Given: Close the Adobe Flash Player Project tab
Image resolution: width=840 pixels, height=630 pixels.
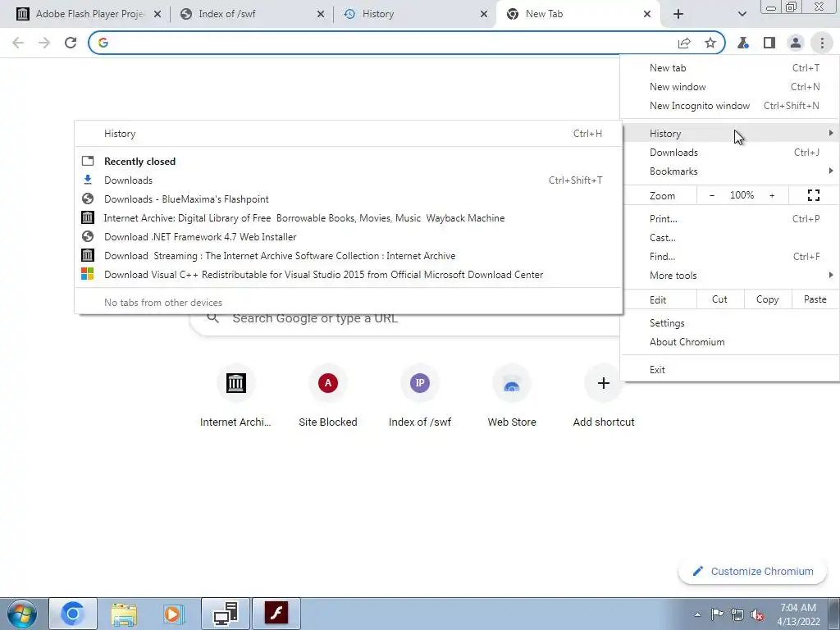Looking at the screenshot, I should (x=157, y=14).
